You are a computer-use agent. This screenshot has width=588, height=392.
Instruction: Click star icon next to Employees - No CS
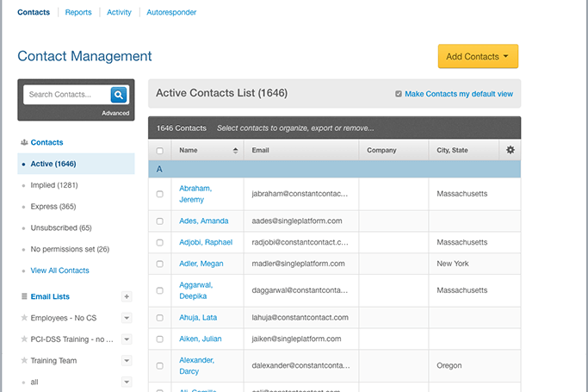tap(23, 318)
